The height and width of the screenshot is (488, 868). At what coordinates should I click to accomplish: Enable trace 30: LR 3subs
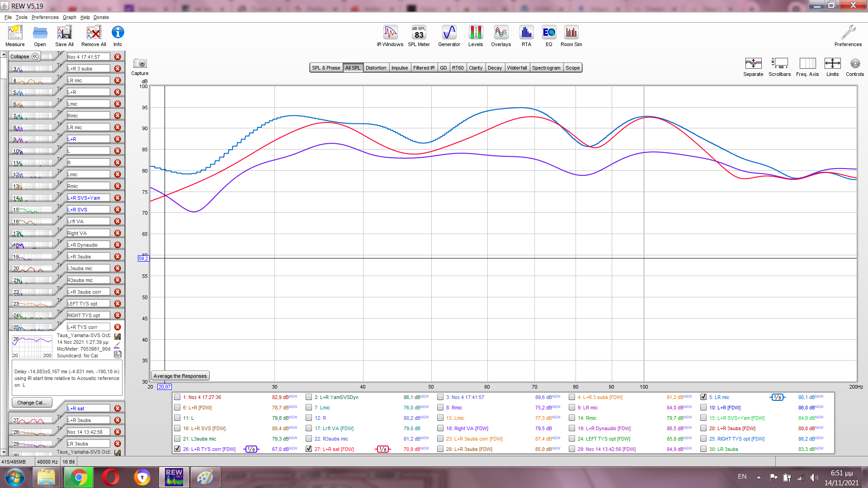703,449
